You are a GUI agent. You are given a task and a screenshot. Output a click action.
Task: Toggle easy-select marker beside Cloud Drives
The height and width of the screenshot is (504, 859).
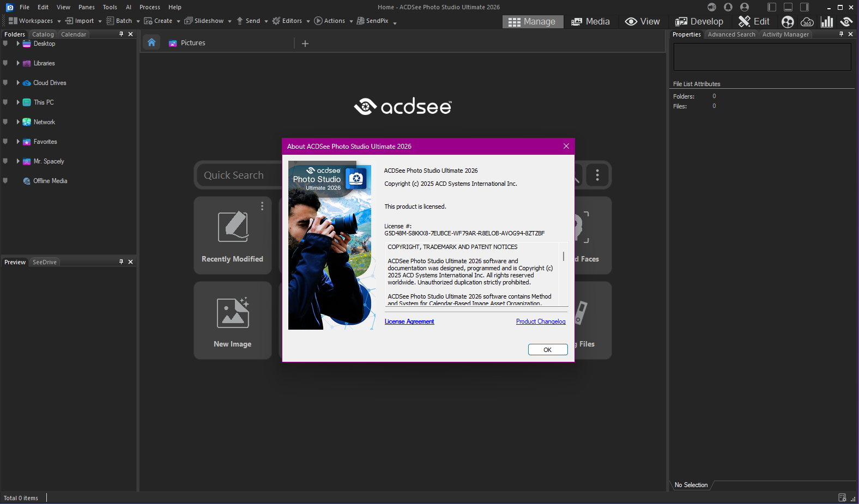(x=5, y=83)
